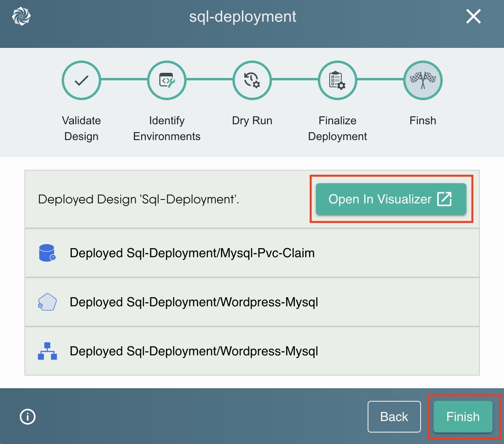Click the database icon beside Mysql-Pvc-Claim
Screen dimensions: 504x444
point(47,253)
